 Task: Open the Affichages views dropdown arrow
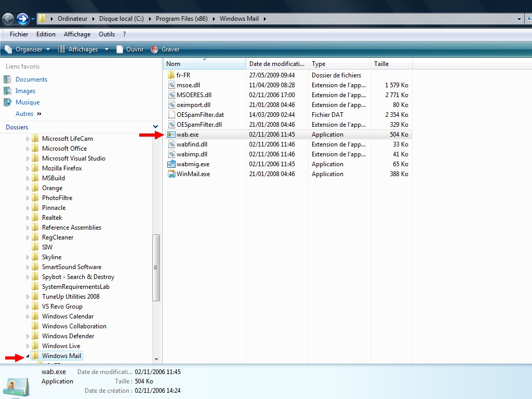(107, 49)
